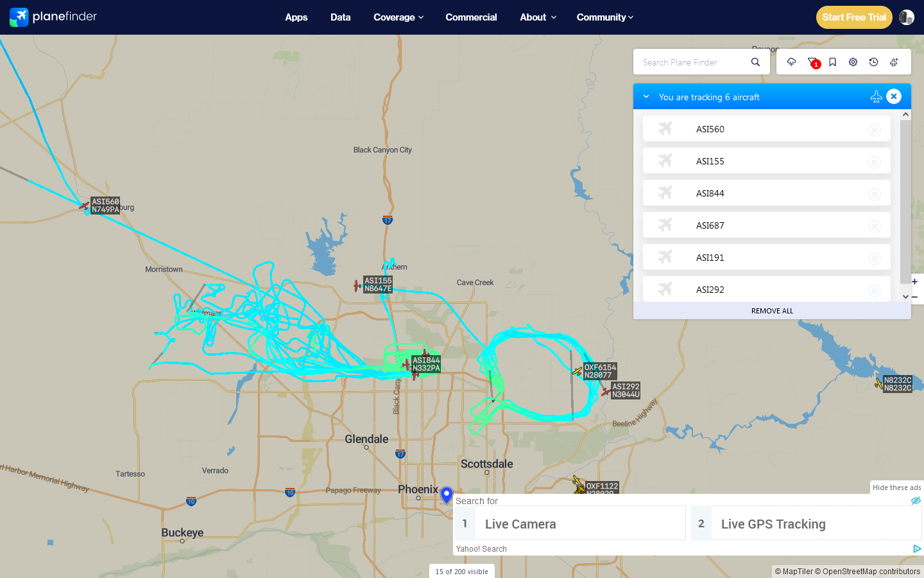
Task: Expand the Coverage dropdown menu
Action: (398, 17)
